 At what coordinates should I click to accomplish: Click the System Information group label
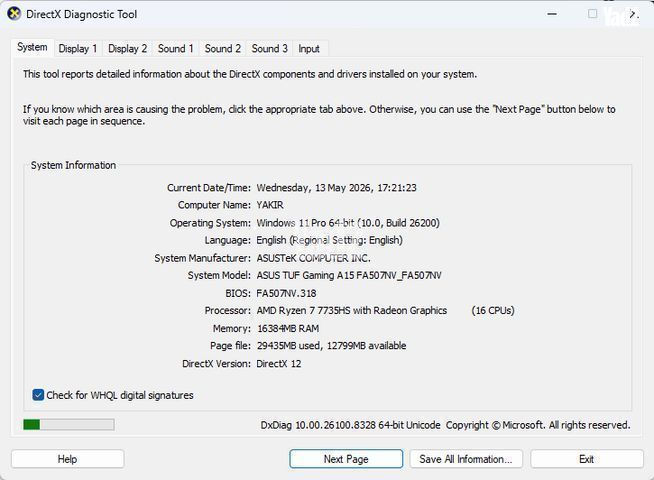(x=73, y=165)
